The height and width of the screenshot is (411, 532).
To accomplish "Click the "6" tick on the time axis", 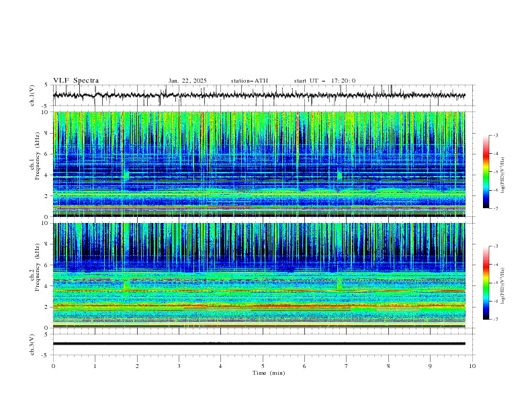I will [x=304, y=366].
